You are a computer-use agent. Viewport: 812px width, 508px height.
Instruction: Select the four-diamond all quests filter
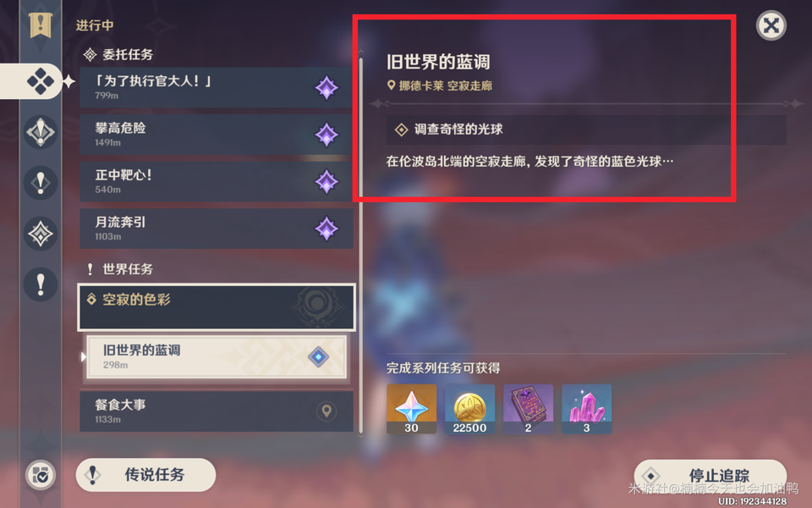(41, 81)
